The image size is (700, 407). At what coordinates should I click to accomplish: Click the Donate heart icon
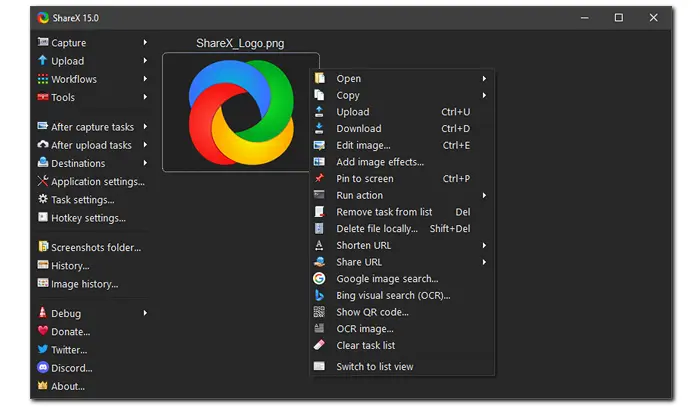pyautogui.click(x=43, y=331)
